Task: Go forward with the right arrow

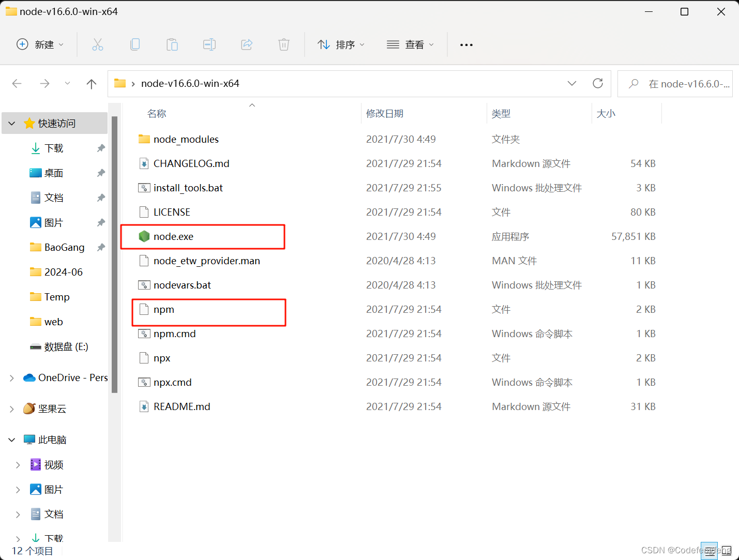Action: click(45, 84)
